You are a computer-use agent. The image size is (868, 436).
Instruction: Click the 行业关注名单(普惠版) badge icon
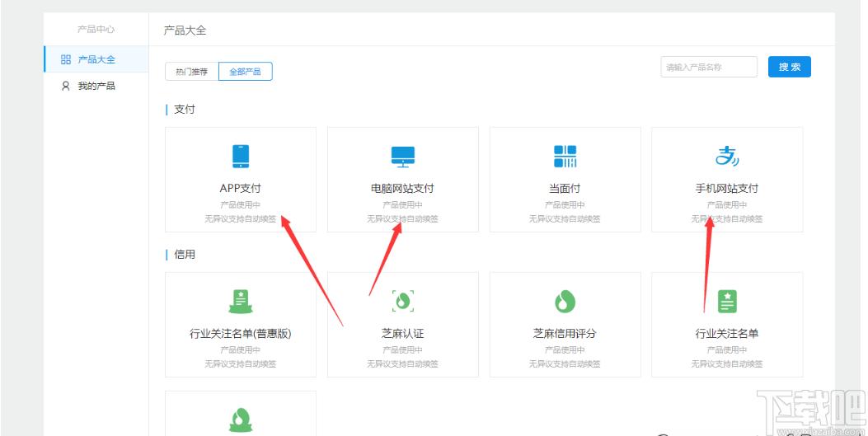pos(240,302)
